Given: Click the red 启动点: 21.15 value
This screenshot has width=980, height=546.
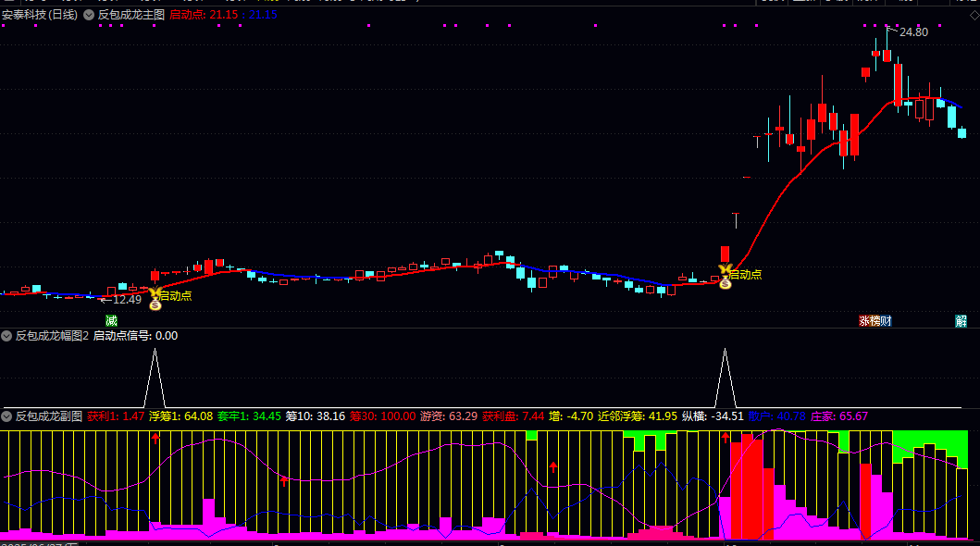Looking at the screenshot, I should pyautogui.click(x=204, y=15).
